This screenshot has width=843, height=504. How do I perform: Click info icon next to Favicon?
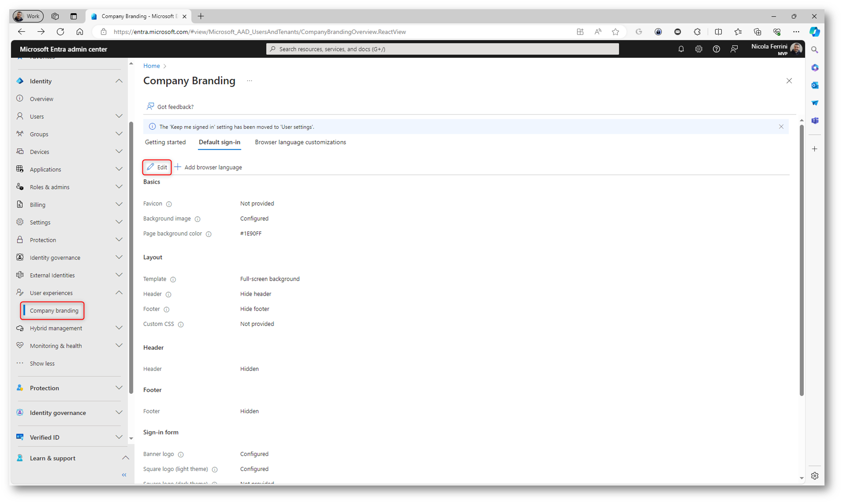click(169, 204)
